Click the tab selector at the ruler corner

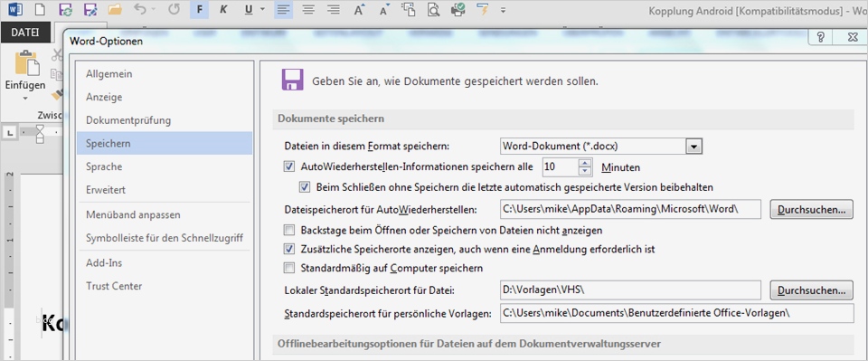click(10, 132)
